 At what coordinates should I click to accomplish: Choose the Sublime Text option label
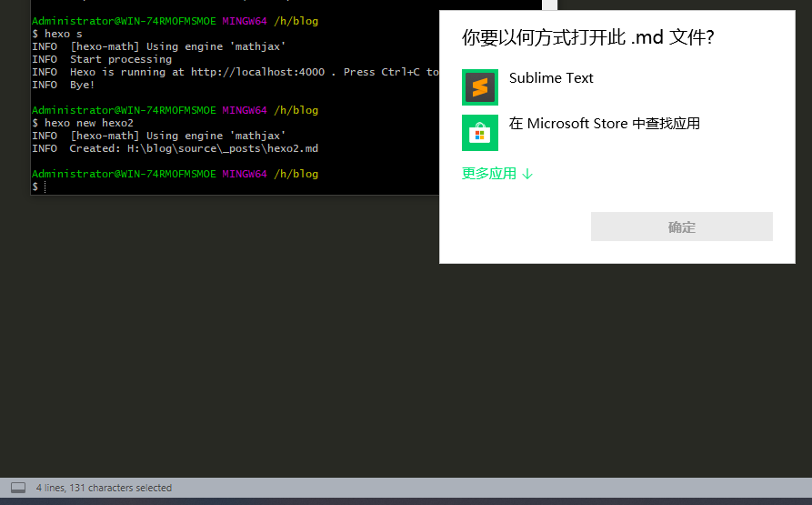[x=551, y=77]
